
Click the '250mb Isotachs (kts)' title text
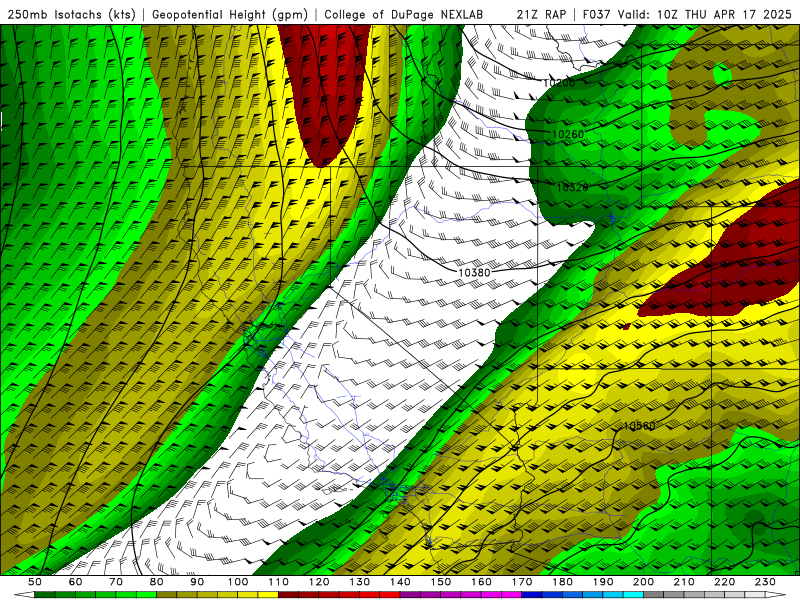click(x=71, y=15)
